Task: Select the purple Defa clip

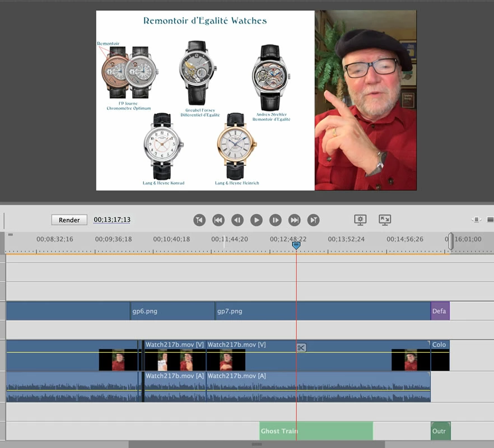Action: [x=440, y=311]
